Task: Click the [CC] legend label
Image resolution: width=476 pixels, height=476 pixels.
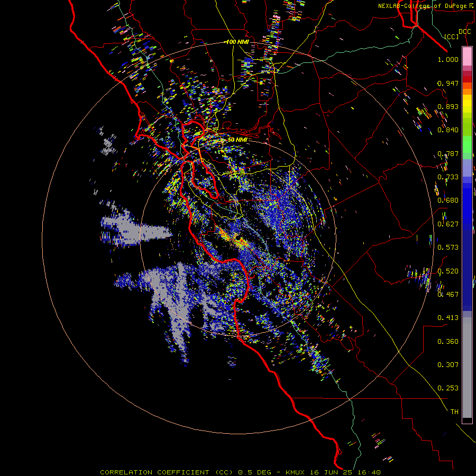Action: point(452,36)
